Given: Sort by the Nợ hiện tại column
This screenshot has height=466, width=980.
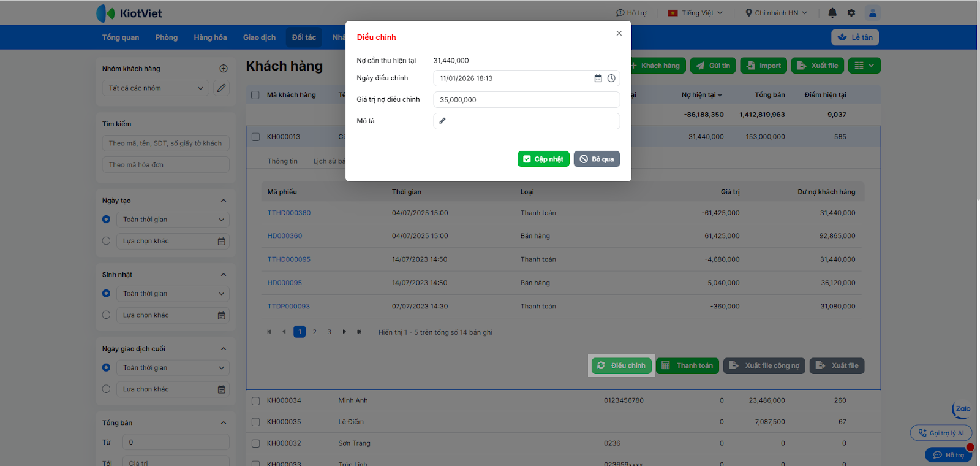Looking at the screenshot, I should [x=702, y=95].
